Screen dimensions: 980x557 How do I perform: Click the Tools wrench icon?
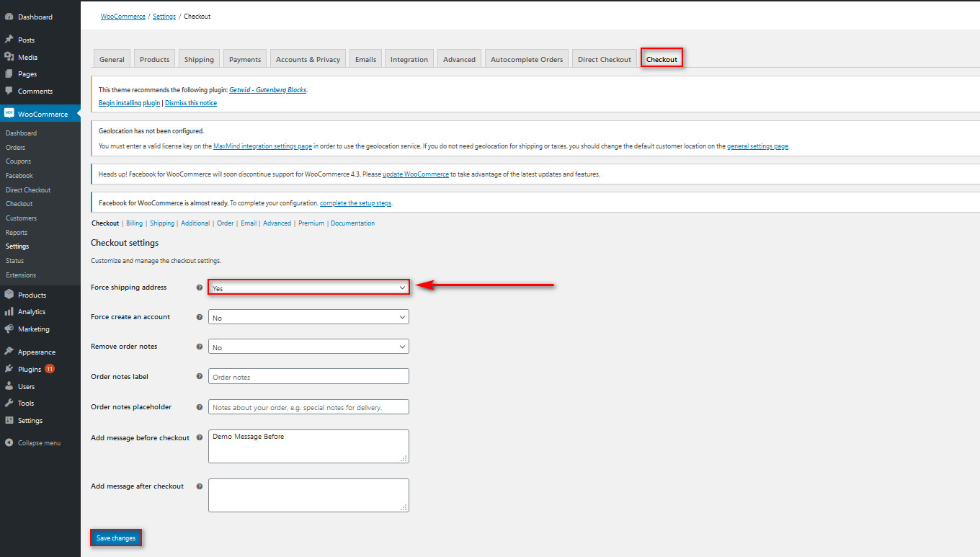pyautogui.click(x=9, y=403)
